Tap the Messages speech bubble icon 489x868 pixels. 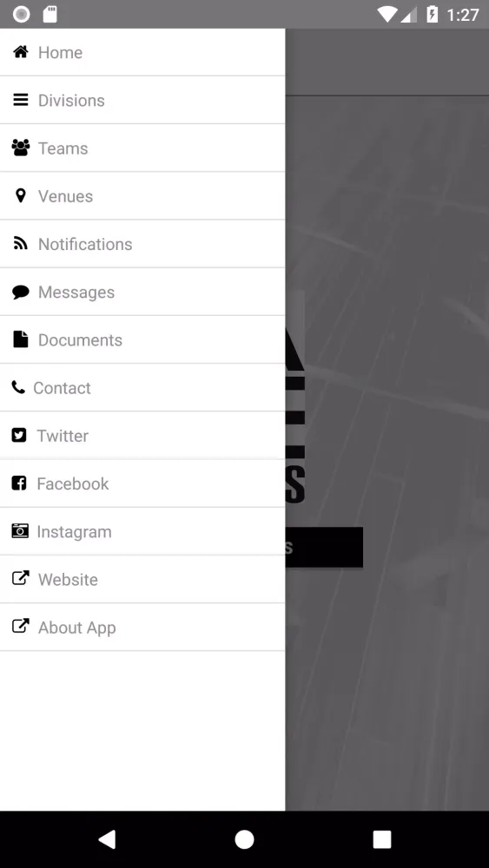coord(21,292)
